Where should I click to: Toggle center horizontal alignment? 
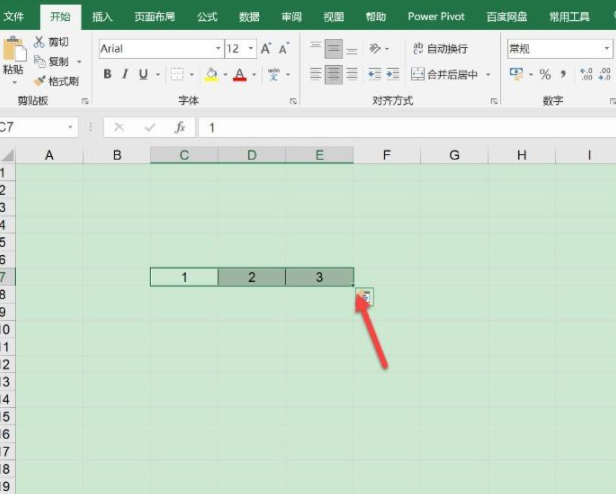(x=334, y=74)
